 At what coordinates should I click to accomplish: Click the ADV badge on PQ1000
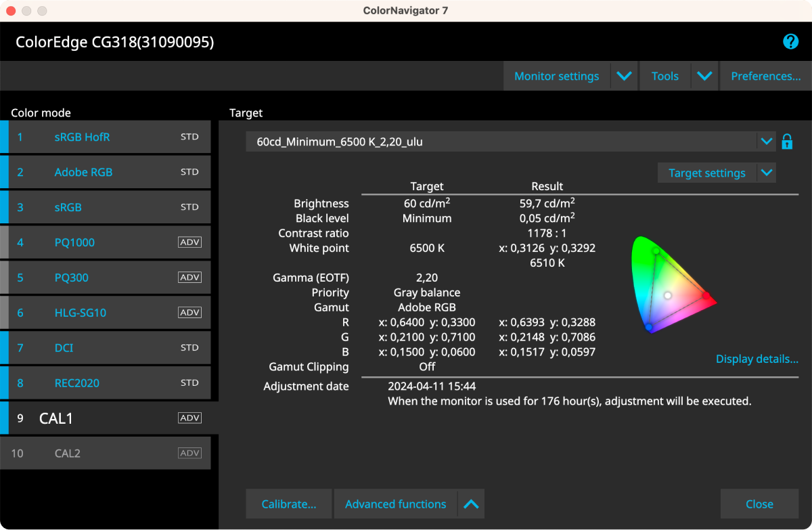[189, 242]
